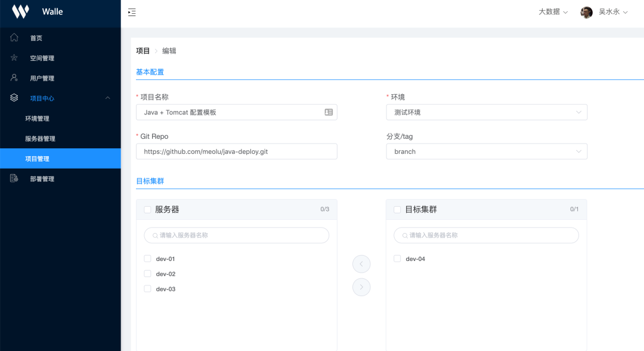Click the 服务器 search input
644x351 pixels.
coord(237,235)
